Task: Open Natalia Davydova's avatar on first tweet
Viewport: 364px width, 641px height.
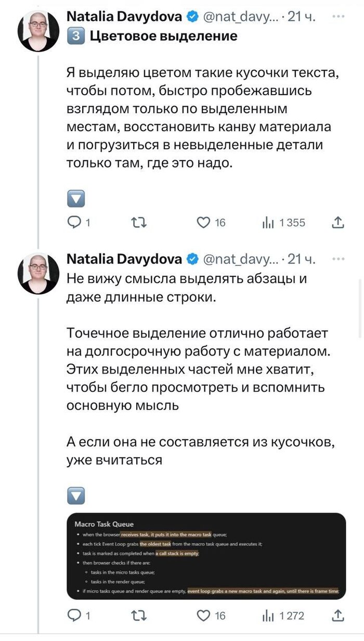Action: (x=37, y=30)
